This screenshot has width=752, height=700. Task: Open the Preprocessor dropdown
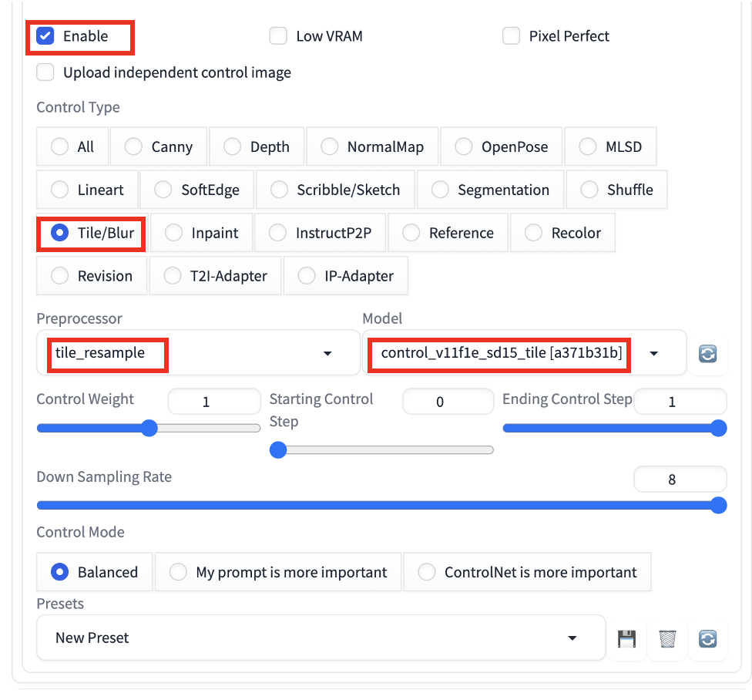tap(198, 353)
